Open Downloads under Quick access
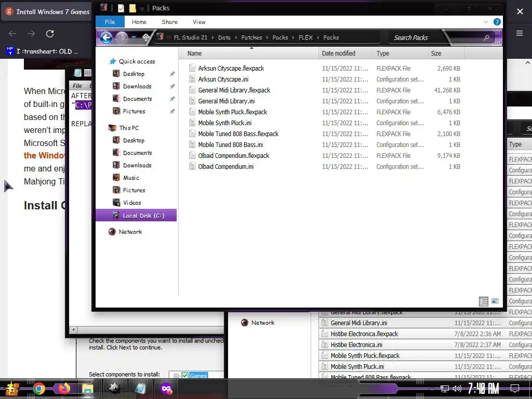 tap(137, 86)
